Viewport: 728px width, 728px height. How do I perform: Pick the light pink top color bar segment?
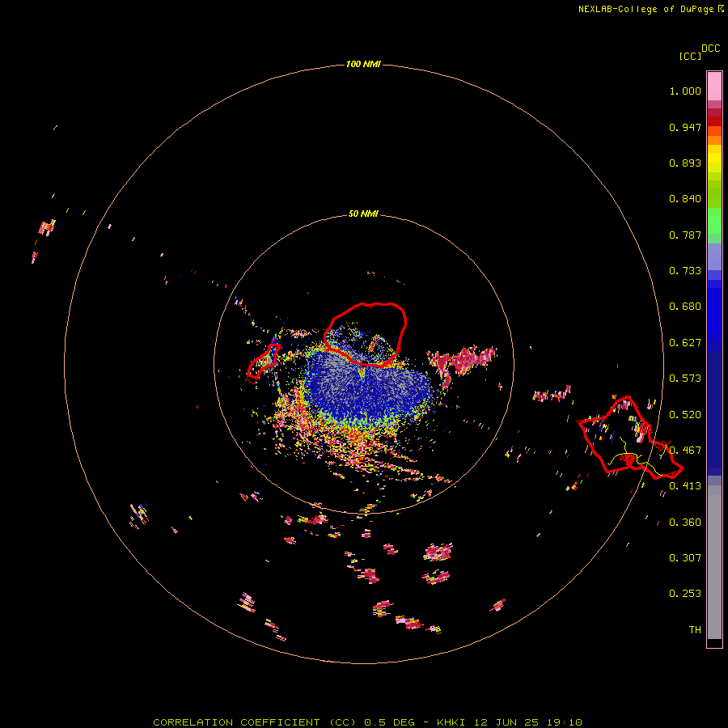pos(714,87)
